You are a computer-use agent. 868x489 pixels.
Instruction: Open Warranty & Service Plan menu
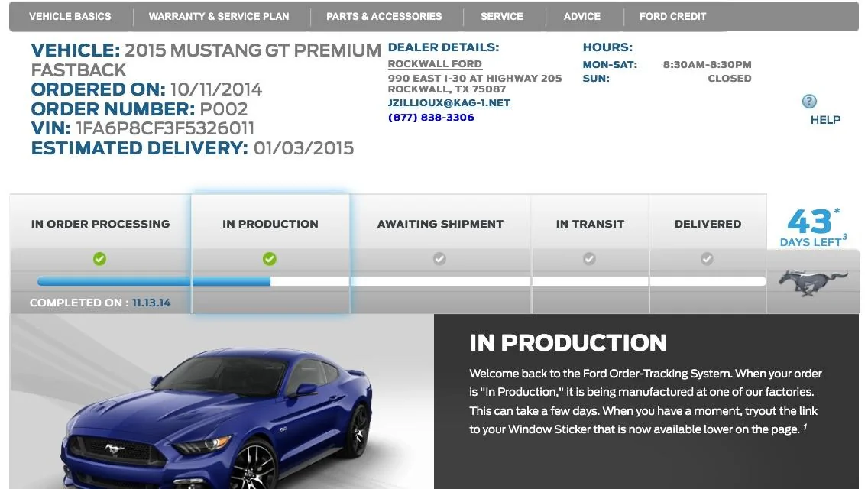[219, 17]
